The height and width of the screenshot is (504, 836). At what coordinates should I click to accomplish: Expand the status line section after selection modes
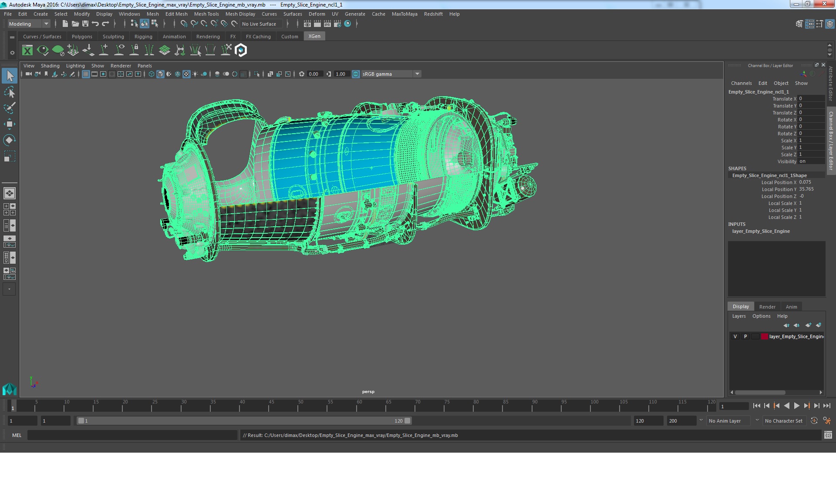(x=164, y=24)
